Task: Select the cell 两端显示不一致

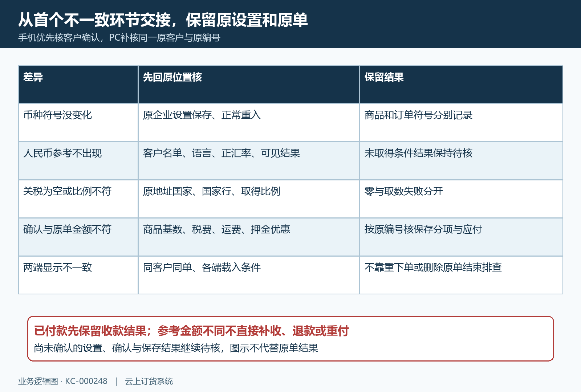Action: coord(78,275)
